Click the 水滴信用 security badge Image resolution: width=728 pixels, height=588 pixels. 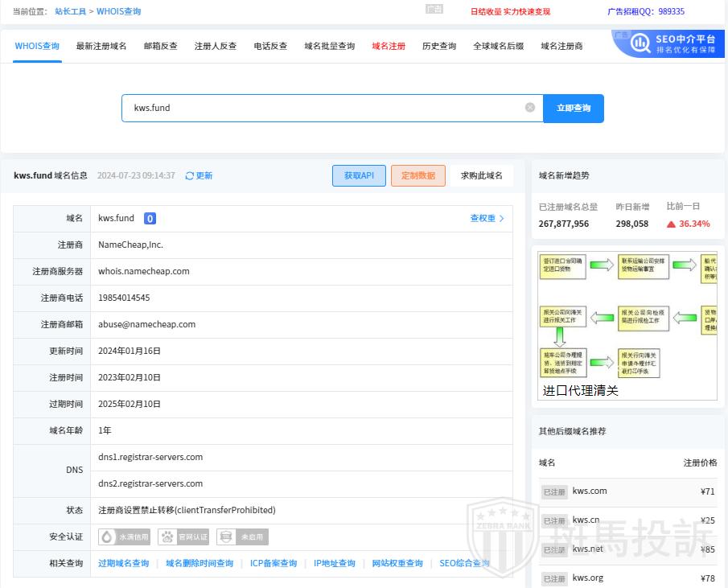(x=125, y=537)
